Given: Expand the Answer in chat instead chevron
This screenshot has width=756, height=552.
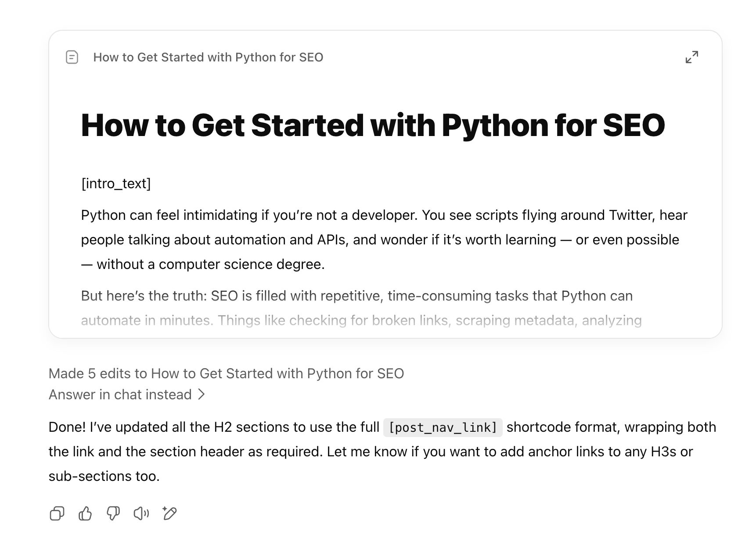Looking at the screenshot, I should point(202,394).
